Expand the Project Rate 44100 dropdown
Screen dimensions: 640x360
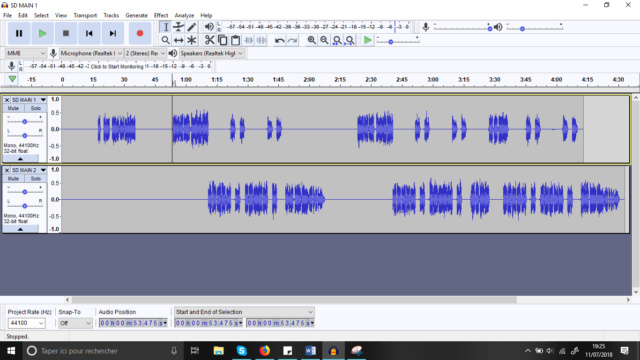[27, 323]
